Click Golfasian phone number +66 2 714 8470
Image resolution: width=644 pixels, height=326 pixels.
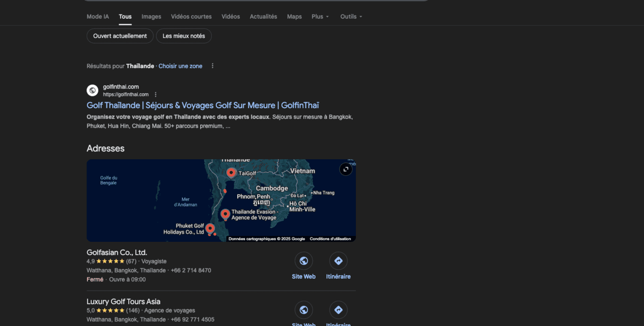[191, 270]
